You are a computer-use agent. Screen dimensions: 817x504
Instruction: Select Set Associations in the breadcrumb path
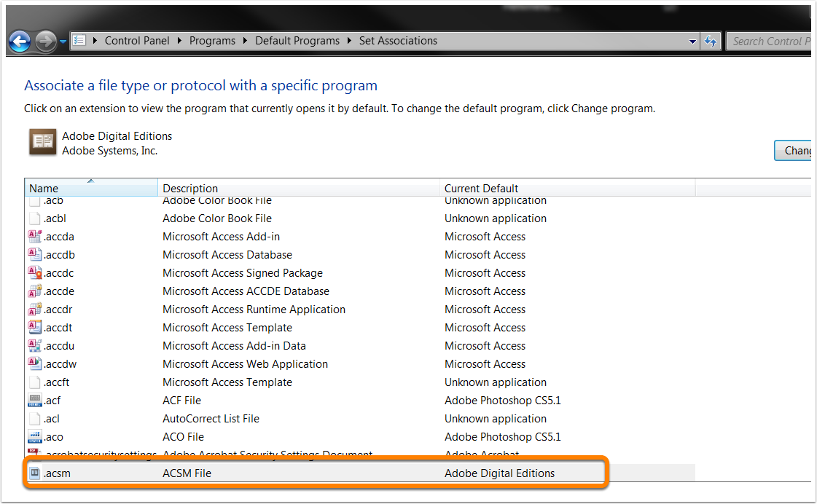[398, 41]
